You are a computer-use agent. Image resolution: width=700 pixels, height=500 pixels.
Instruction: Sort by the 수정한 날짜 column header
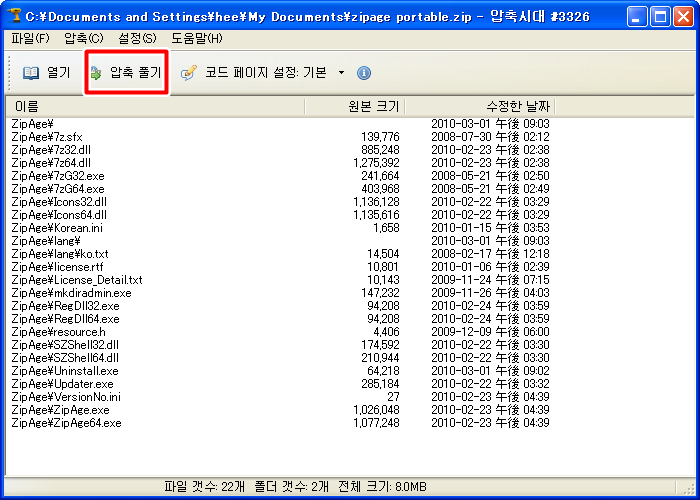click(480, 107)
